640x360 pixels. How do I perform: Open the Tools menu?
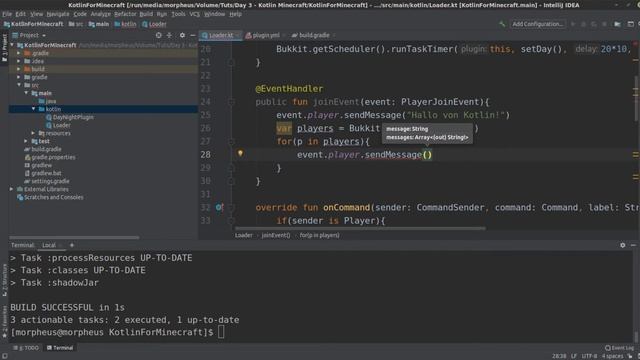[x=178, y=14]
